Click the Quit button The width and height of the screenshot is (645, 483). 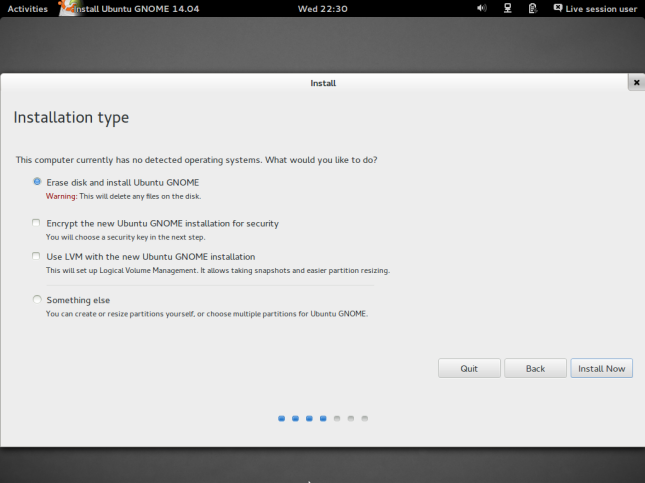468,368
